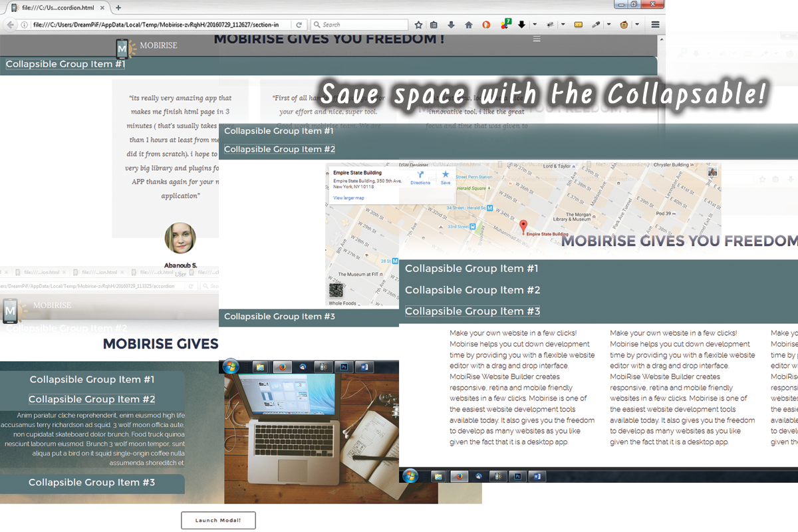Click the bookmark star icon in Firefox toolbar
The image size is (798, 532).
(418, 25)
